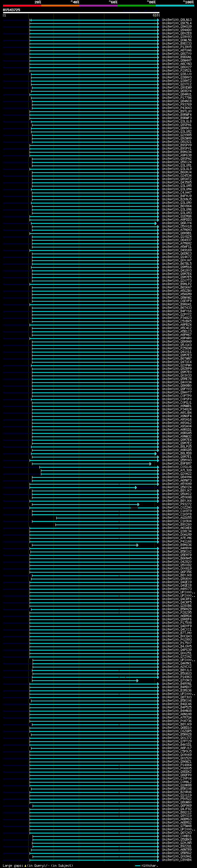Click the UniRef100_Q6Y243 label
Screen dimensions: 197x868
tap(177, 833)
